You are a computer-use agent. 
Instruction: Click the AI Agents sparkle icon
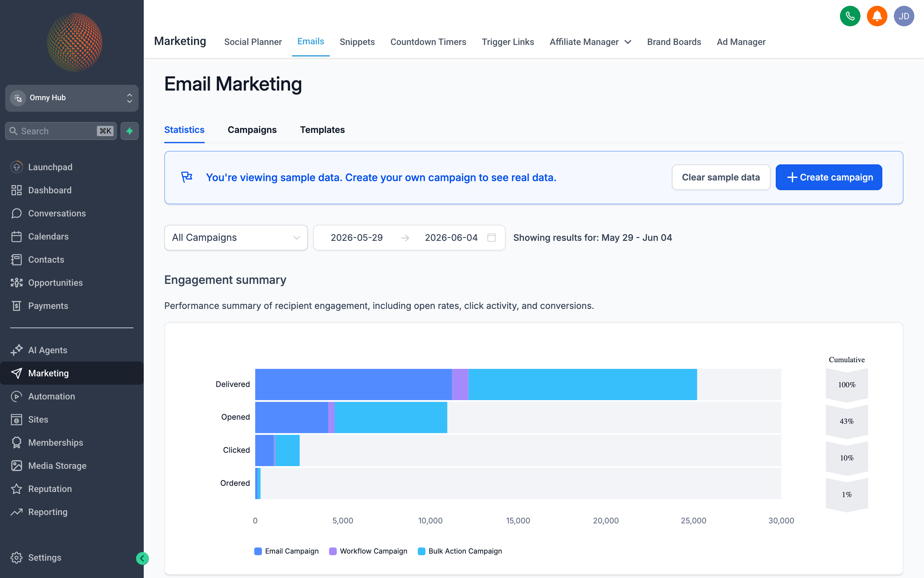[16, 350]
